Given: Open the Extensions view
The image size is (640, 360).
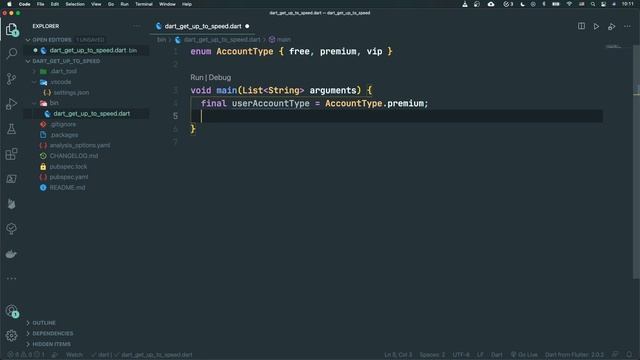Looking at the screenshot, I should [x=11, y=154].
